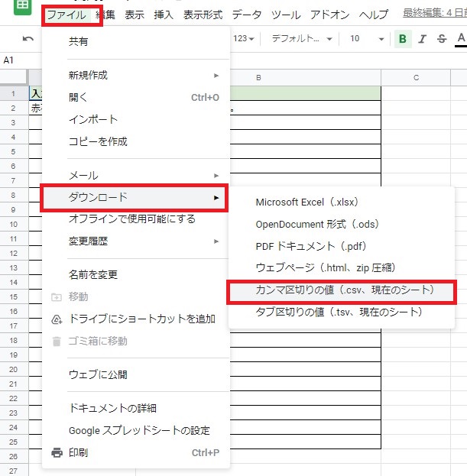Open the ファイル menu
Viewport: 467px width, 476px height.
point(66,15)
